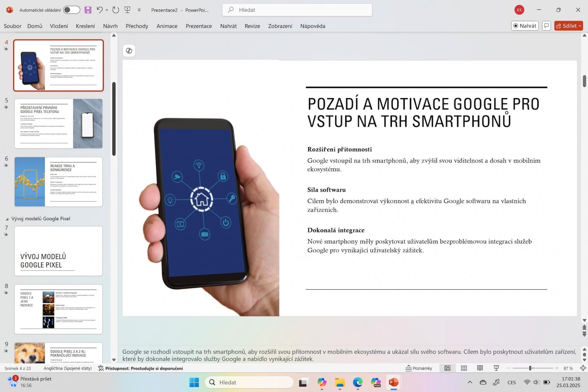Click the Copilot icon above the slide
Image resolution: width=588 pixels, height=392 pixels.
pyautogui.click(x=129, y=51)
